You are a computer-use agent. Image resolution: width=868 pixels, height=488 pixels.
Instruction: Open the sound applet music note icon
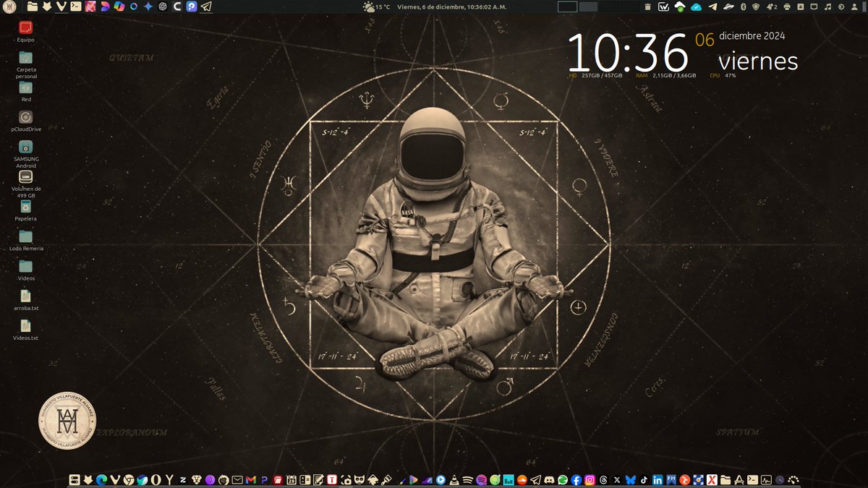(827, 7)
